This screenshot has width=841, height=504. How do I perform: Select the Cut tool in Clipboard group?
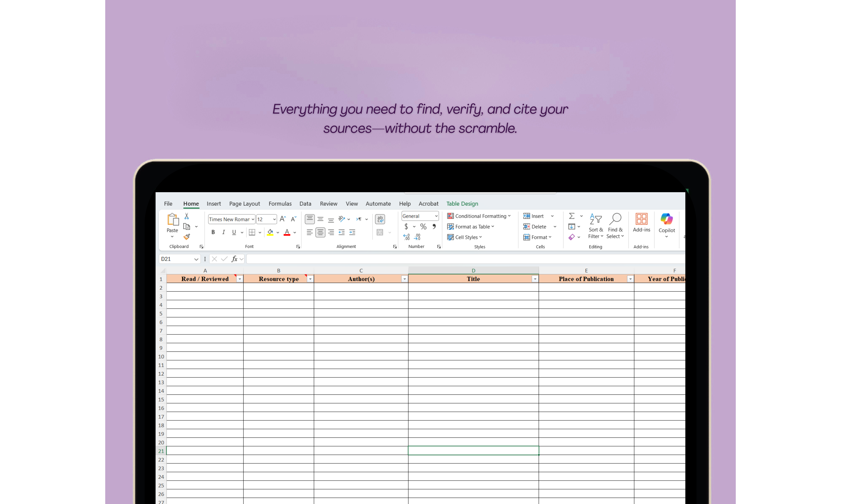point(186,215)
